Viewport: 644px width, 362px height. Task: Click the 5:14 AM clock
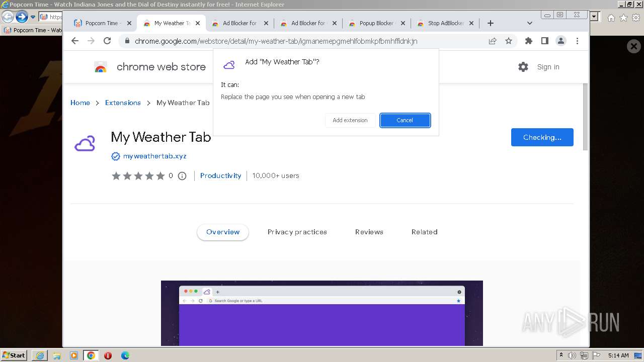click(x=618, y=355)
